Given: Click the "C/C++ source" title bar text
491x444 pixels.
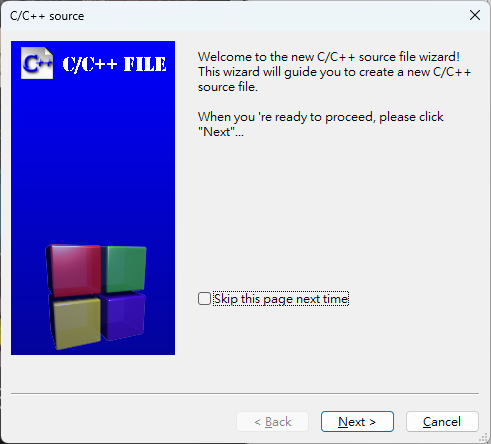Looking at the screenshot, I should pos(47,16).
